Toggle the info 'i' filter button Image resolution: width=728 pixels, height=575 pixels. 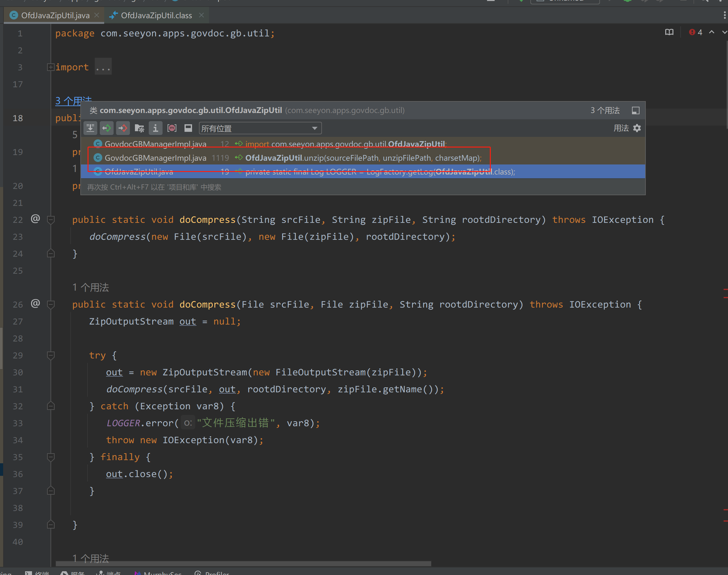tap(155, 128)
